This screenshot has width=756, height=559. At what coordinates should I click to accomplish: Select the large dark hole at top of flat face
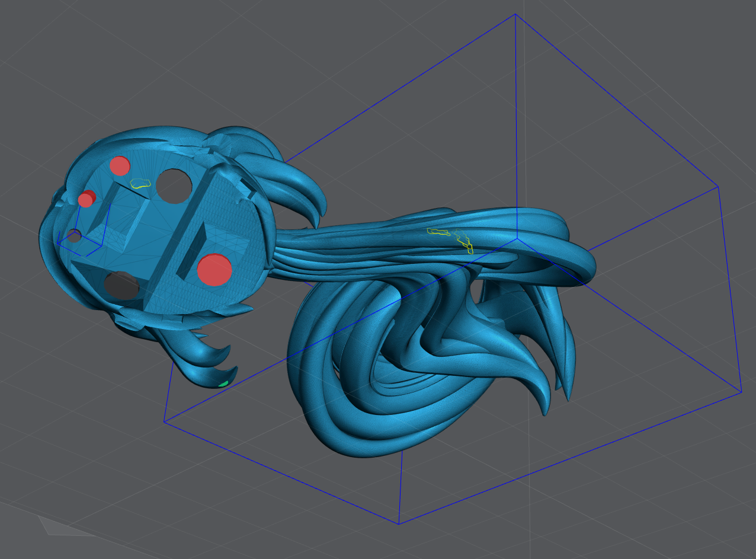click(x=174, y=186)
